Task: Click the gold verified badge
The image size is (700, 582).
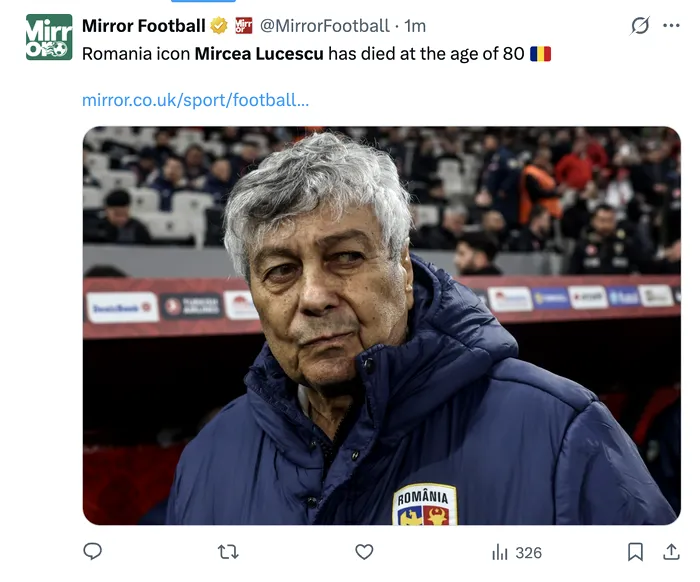Action: 219,26
